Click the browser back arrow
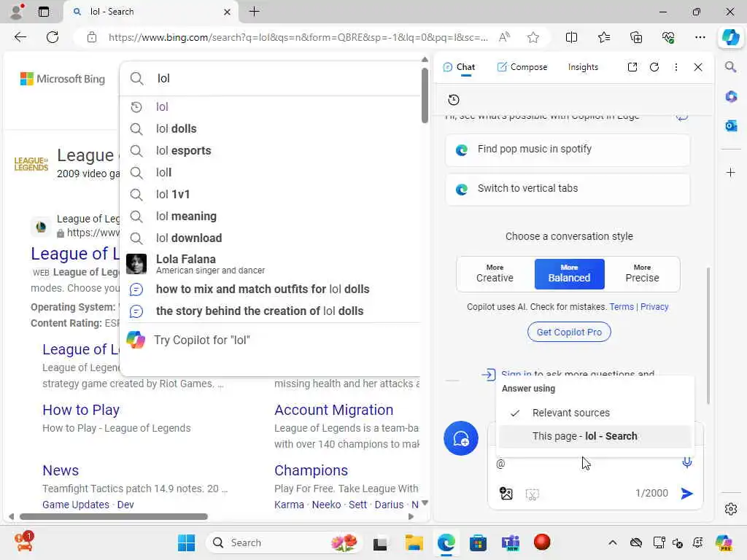 point(20,37)
